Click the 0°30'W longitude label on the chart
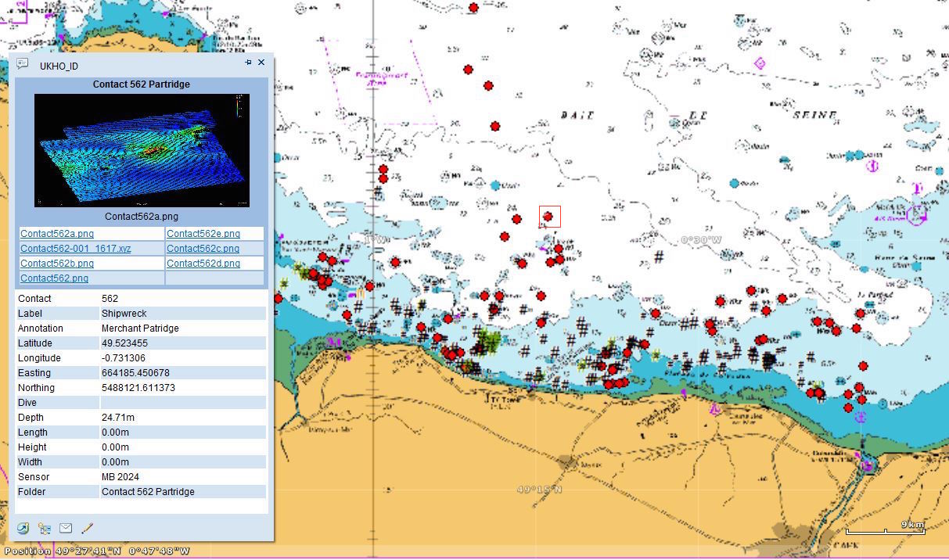Viewport: 949px width, 560px height. (x=700, y=240)
